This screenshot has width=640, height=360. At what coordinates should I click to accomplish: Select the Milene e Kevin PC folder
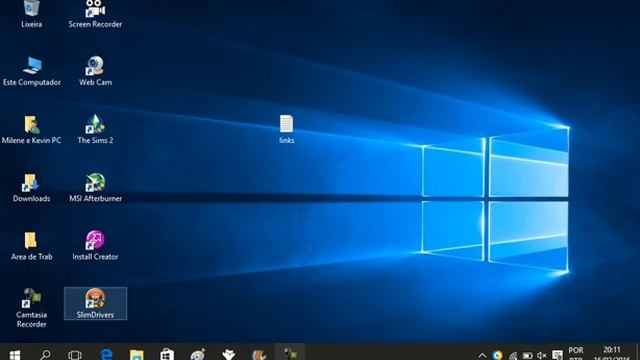[31, 129]
